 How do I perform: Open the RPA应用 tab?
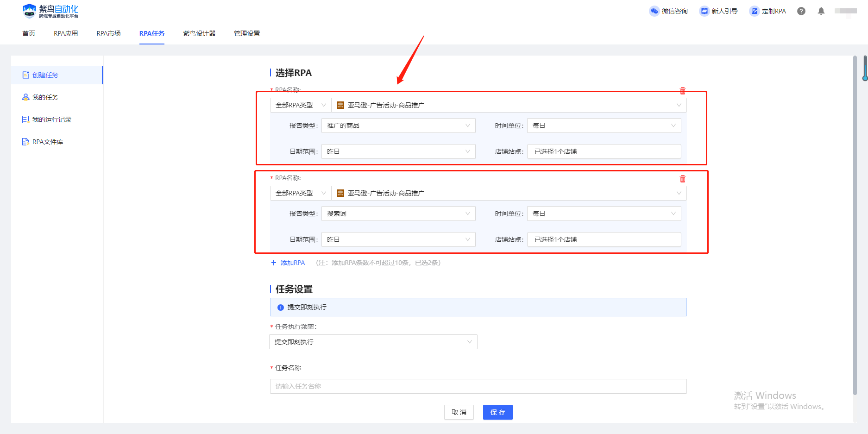[x=66, y=33]
